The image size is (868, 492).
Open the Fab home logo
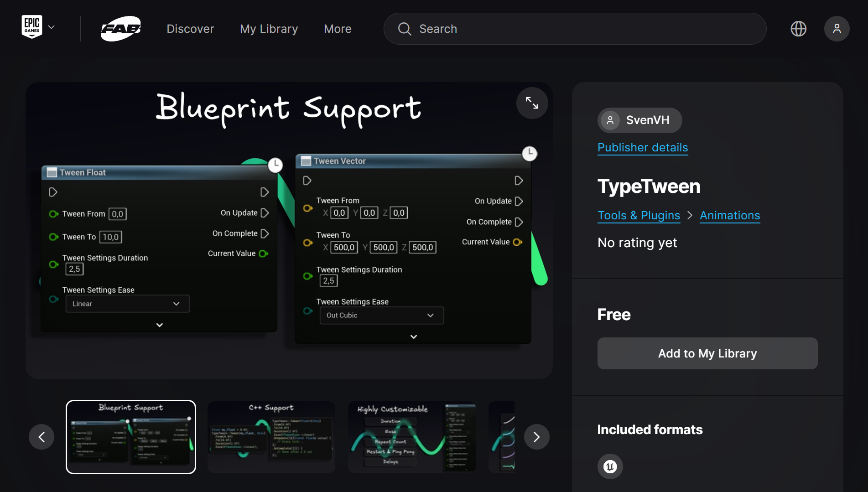[121, 29]
